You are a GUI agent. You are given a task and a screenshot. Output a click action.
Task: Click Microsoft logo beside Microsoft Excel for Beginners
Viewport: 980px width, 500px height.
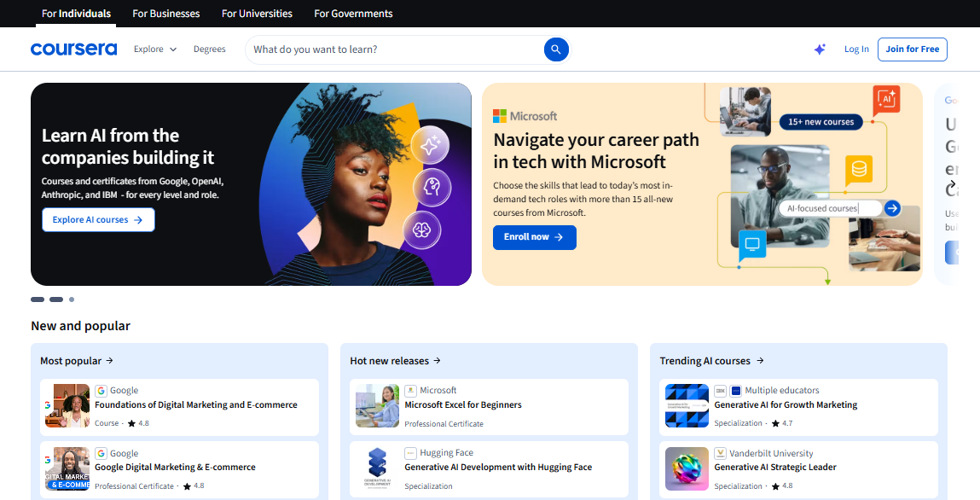tap(410, 391)
